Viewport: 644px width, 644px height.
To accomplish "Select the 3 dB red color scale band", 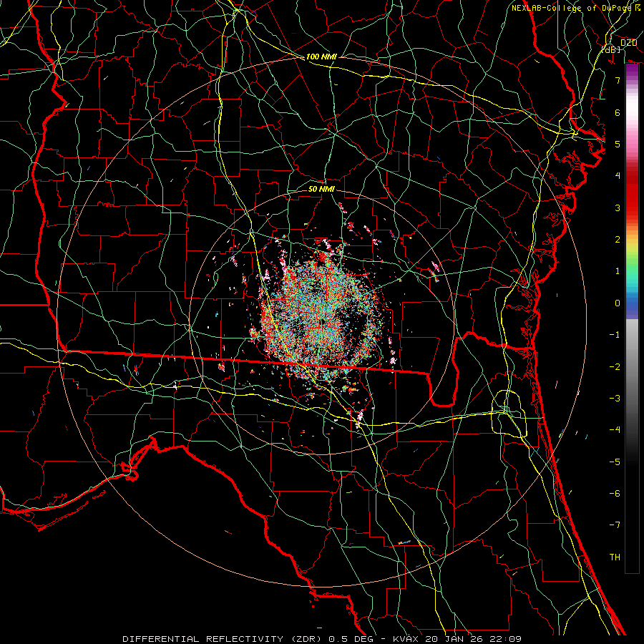I will (x=632, y=208).
